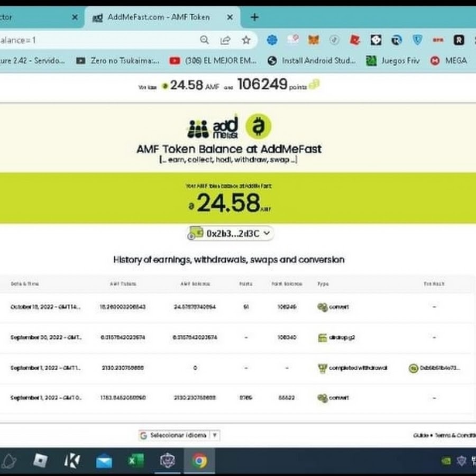This screenshot has height=476, width=476.
Task: Click the 'completed withdrawal' type label
Action: pyautogui.click(x=358, y=368)
